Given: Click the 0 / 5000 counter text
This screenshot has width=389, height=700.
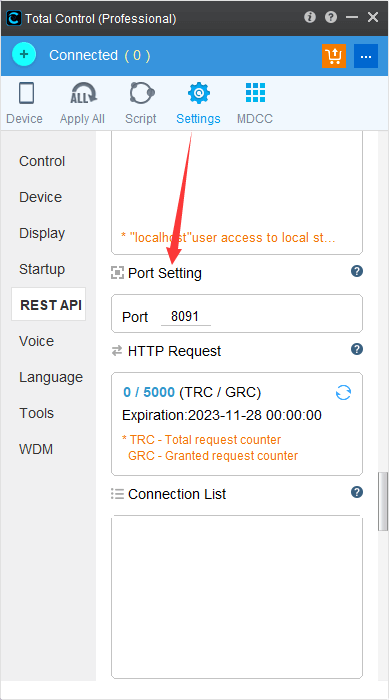Looking at the screenshot, I should point(149,392).
